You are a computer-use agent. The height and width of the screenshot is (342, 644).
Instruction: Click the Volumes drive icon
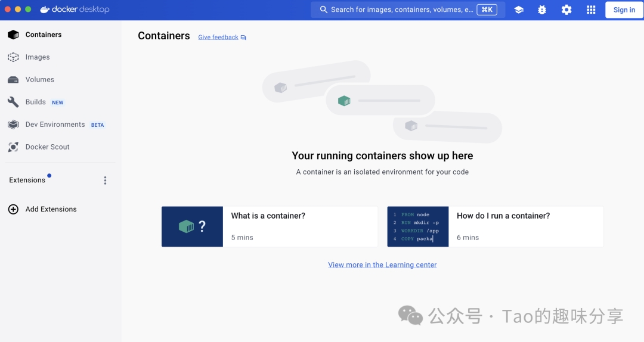tap(13, 80)
